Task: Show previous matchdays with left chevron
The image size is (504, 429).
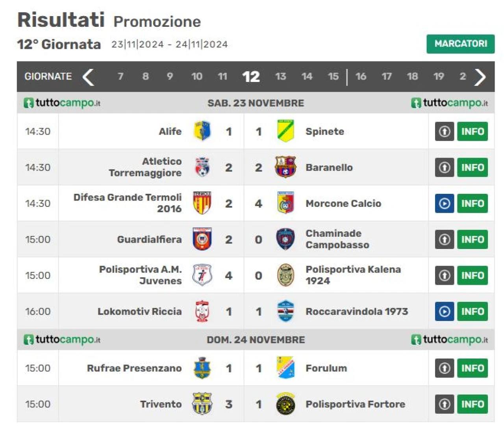Action: coord(88,77)
